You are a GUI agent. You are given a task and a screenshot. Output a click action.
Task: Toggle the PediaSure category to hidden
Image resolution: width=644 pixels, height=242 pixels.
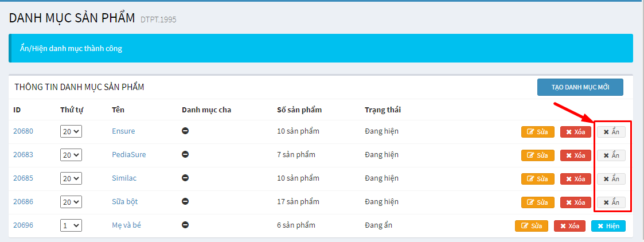coord(611,155)
